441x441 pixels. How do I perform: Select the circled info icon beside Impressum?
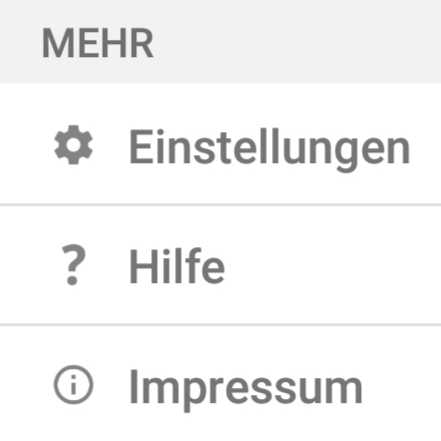pos(73,385)
